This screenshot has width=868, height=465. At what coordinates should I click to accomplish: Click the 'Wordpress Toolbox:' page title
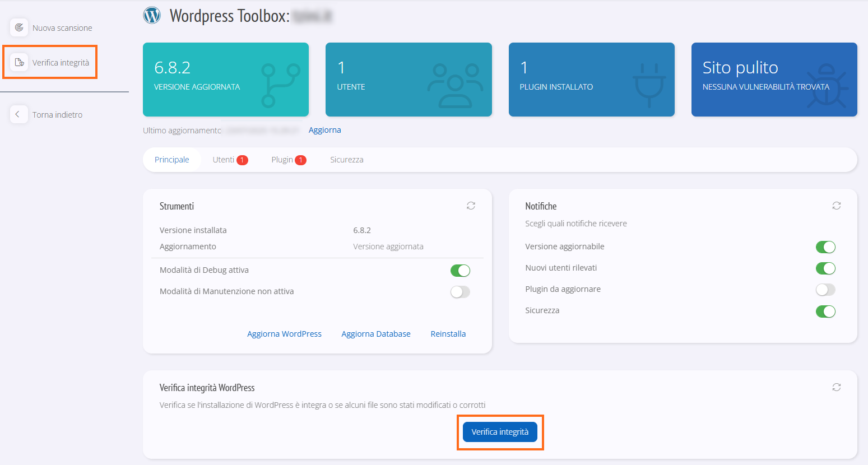point(230,16)
